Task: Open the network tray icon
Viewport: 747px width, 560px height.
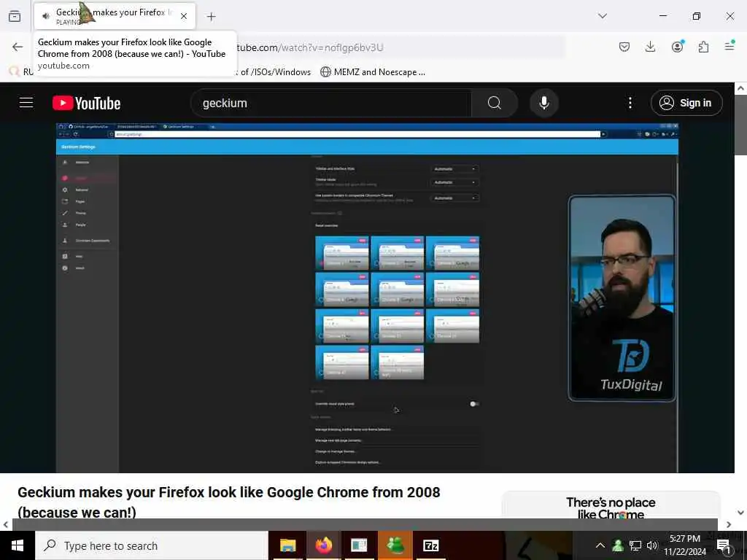Action: 635,545
